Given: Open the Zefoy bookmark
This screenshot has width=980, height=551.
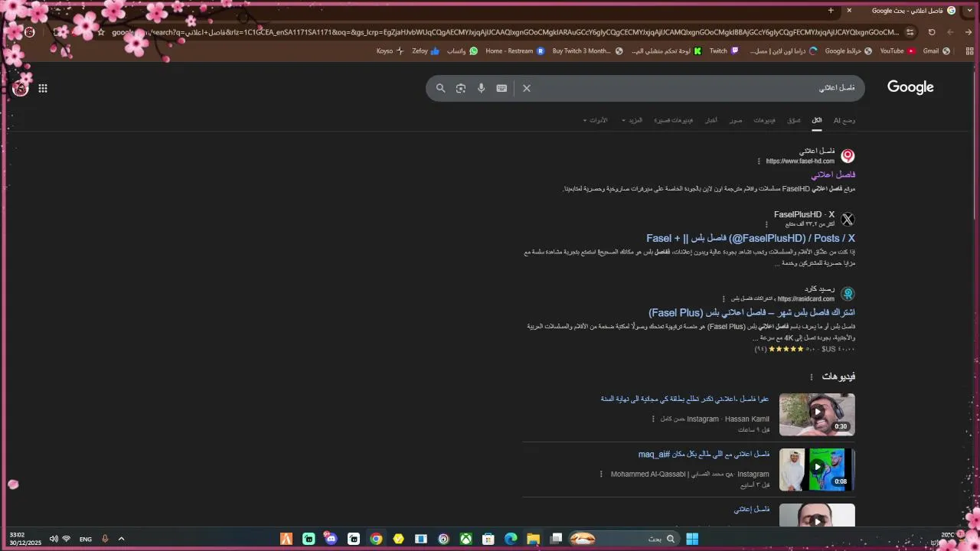Looking at the screenshot, I should tap(426, 51).
